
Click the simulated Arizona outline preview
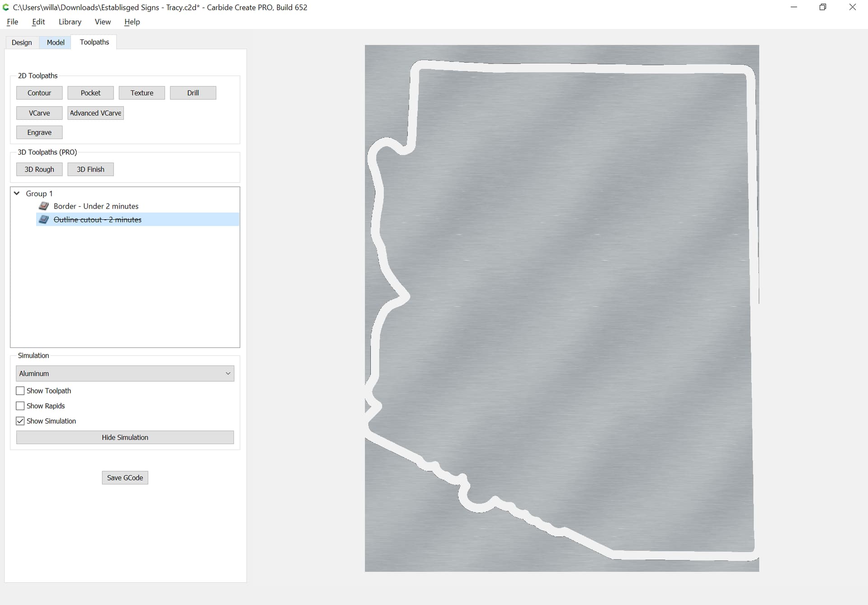pyautogui.click(x=562, y=308)
